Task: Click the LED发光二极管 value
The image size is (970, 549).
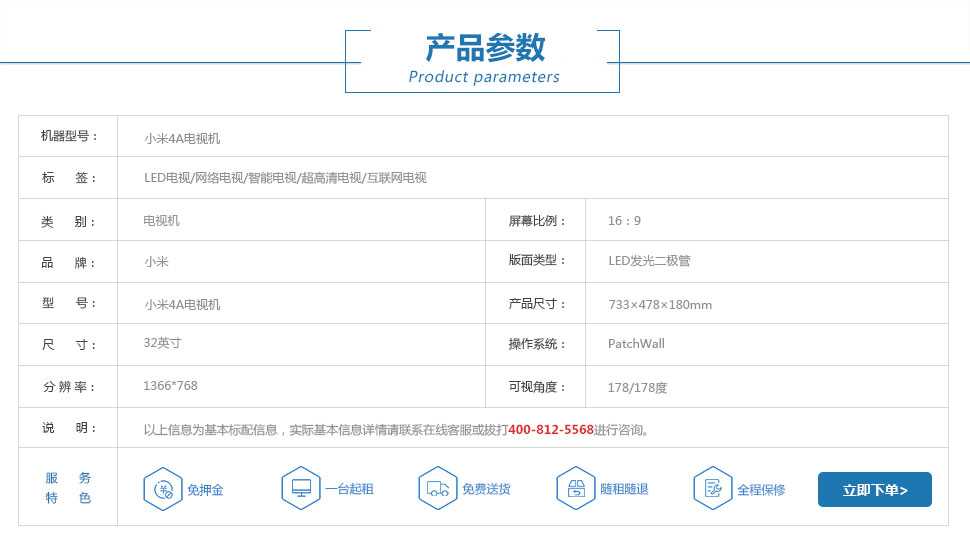Action: (x=649, y=261)
